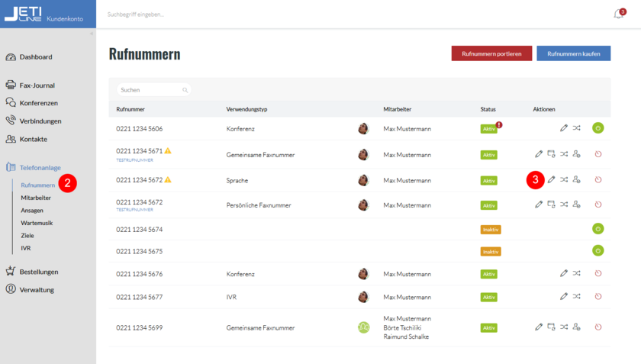This screenshot has height=364, width=641.
Task: Click the shuffle routing icon in the IVR row
Action: 576,296
